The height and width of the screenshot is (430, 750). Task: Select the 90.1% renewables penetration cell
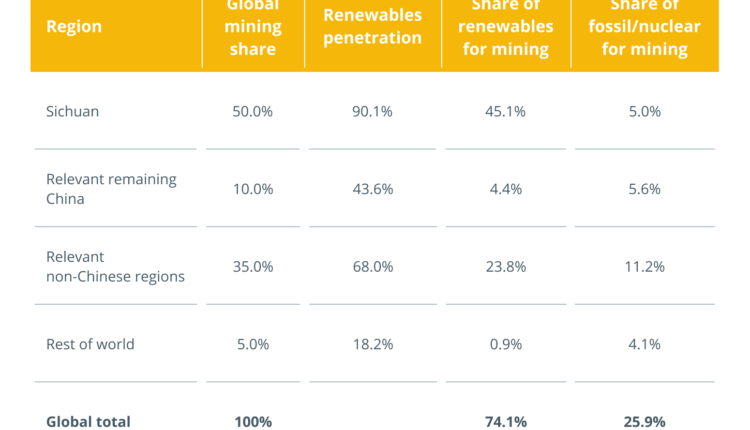(373, 112)
